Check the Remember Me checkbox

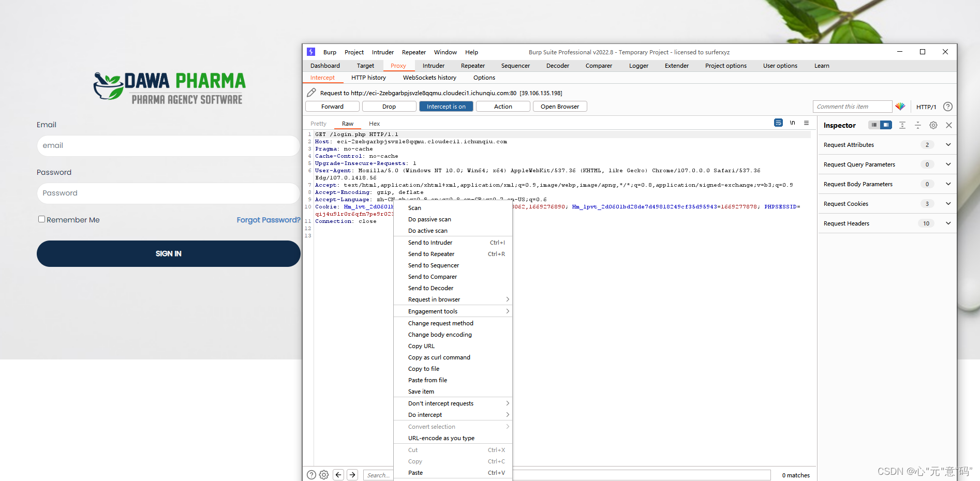point(41,219)
